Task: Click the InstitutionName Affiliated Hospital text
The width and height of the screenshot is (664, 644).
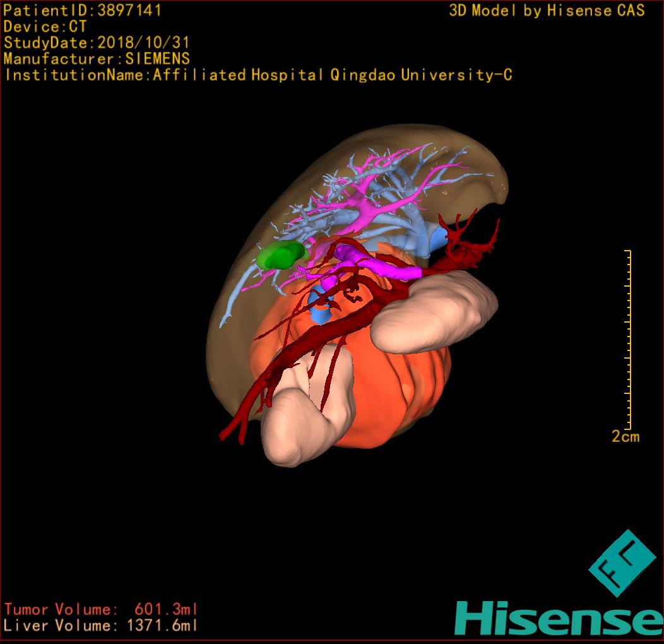Action: pyautogui.click(x=258, y=75)
